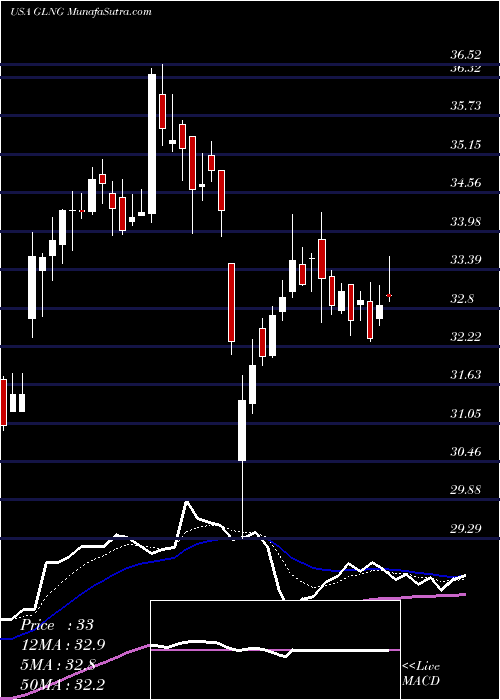The width and height of the screenshot is (500, 700).
Task: Click the 35.73 price level label
Action: point(466,106)
